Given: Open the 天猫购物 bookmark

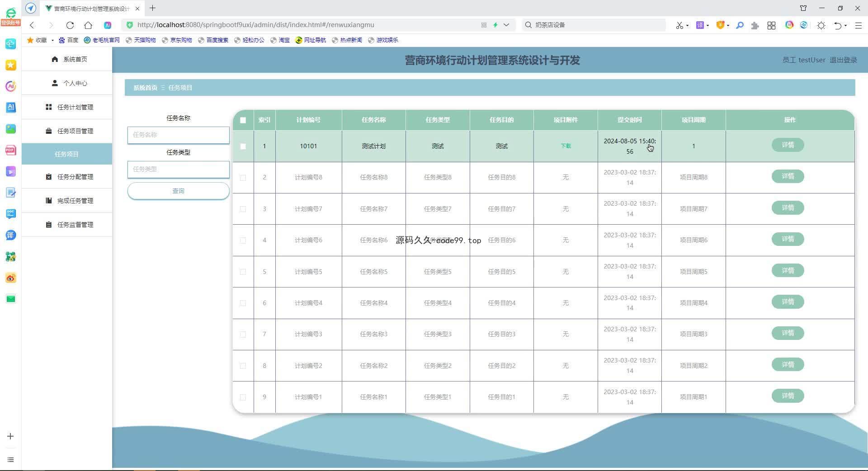Looking at the screenshot, I should coord(141,40).
